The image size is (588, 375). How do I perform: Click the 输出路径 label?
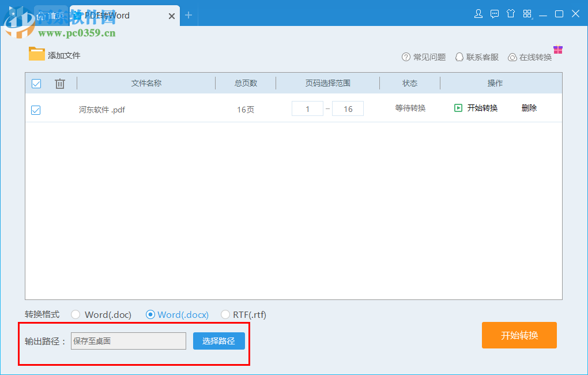click(46, 341)
